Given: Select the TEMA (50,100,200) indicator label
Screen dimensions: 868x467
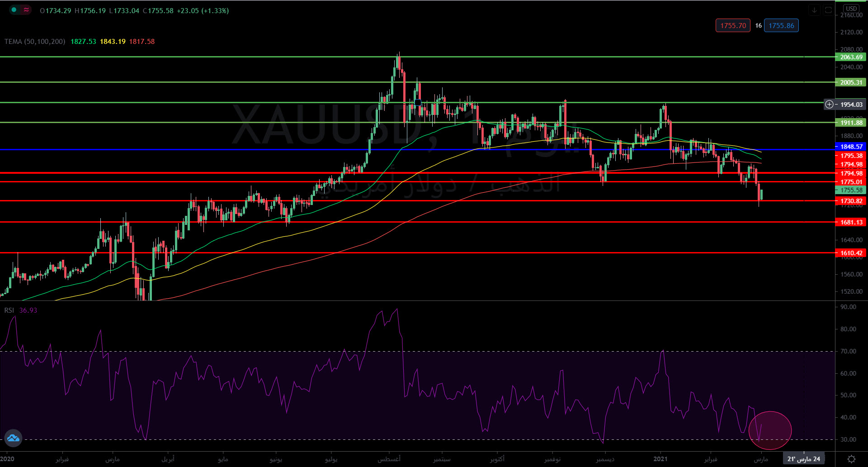Looking at the screenshot, I should pos(35,42).
